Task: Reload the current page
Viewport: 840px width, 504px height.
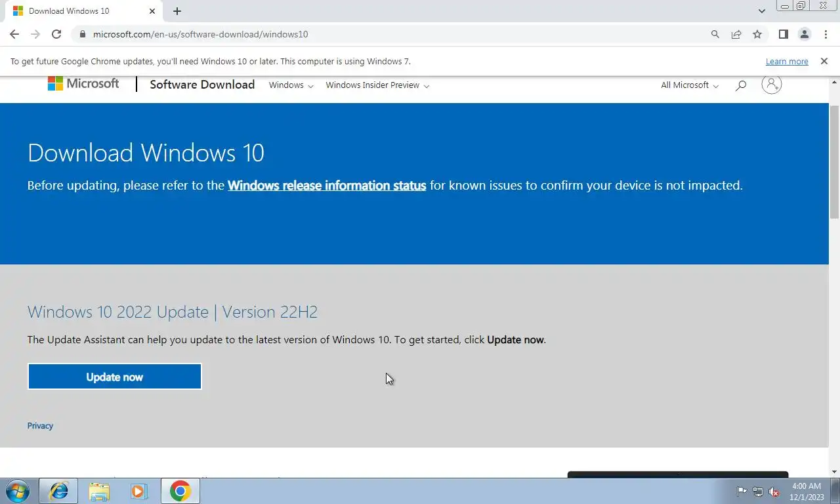Action: point(56,34)
